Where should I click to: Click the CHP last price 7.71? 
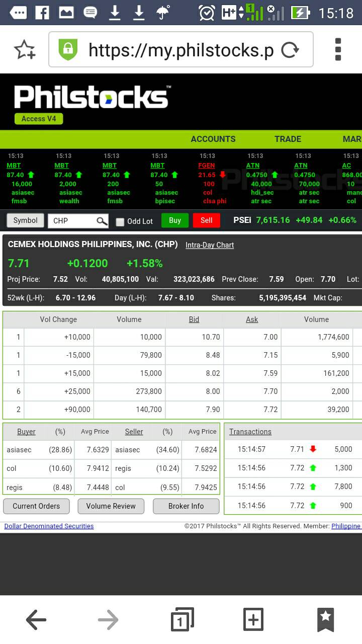[x=19, y=263]
